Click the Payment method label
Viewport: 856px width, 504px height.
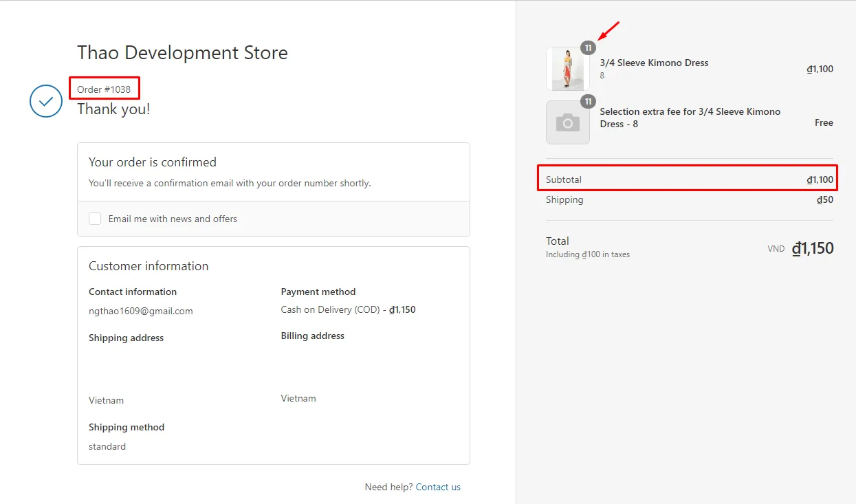pos(318,292)
